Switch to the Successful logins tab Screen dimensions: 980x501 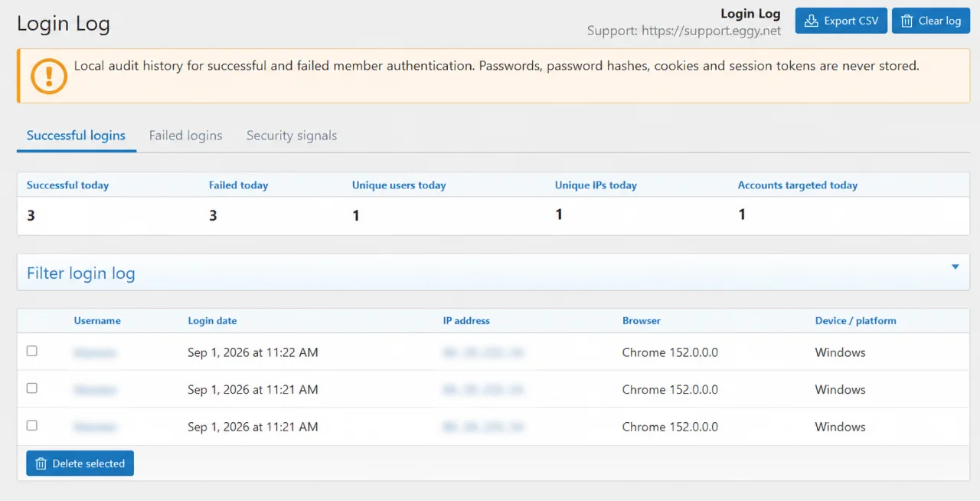pyautogui.click(x=76, y=136)
